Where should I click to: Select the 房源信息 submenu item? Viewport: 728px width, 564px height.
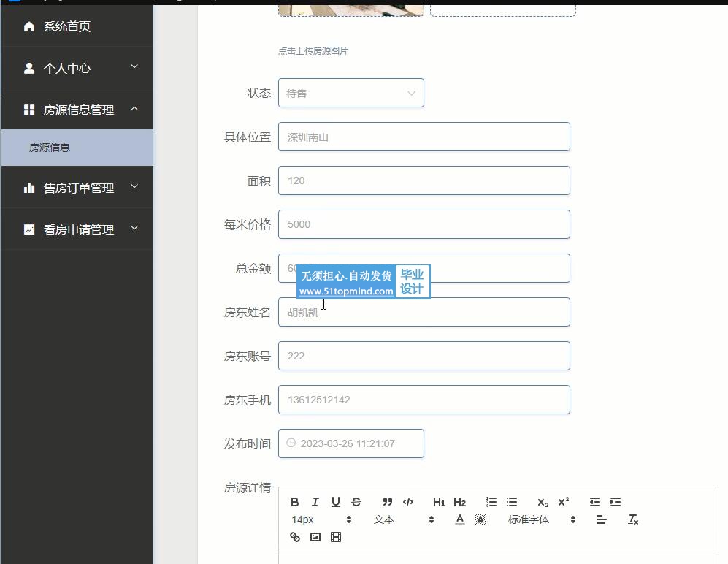(77, 148)
